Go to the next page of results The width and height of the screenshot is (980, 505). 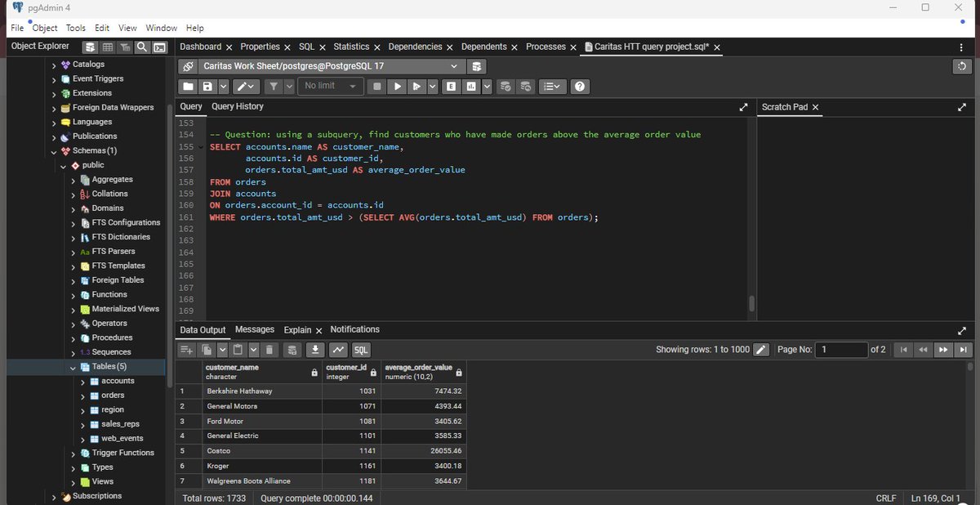coord(943,350)
